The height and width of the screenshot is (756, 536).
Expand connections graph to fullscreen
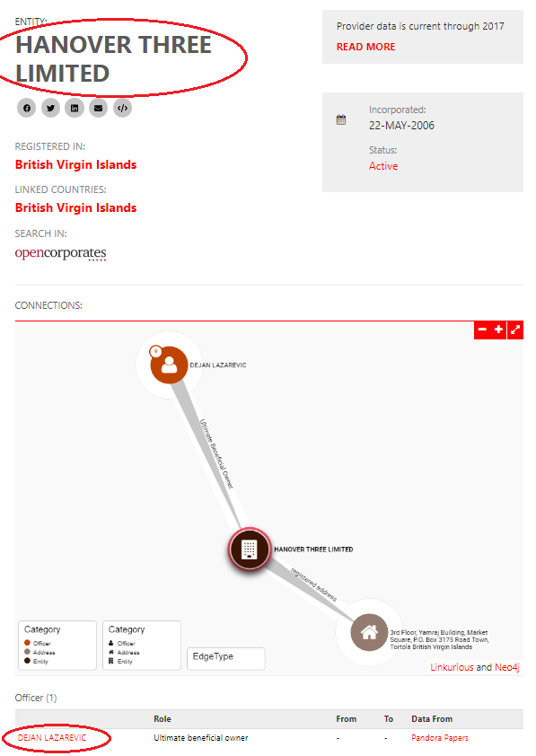tap(515, 330)
